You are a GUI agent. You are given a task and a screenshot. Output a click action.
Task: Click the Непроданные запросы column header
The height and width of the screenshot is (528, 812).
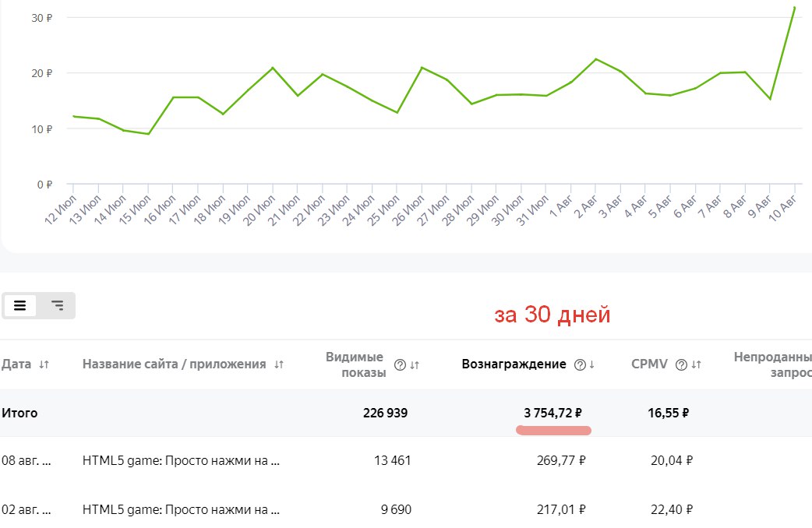(771, 364)
